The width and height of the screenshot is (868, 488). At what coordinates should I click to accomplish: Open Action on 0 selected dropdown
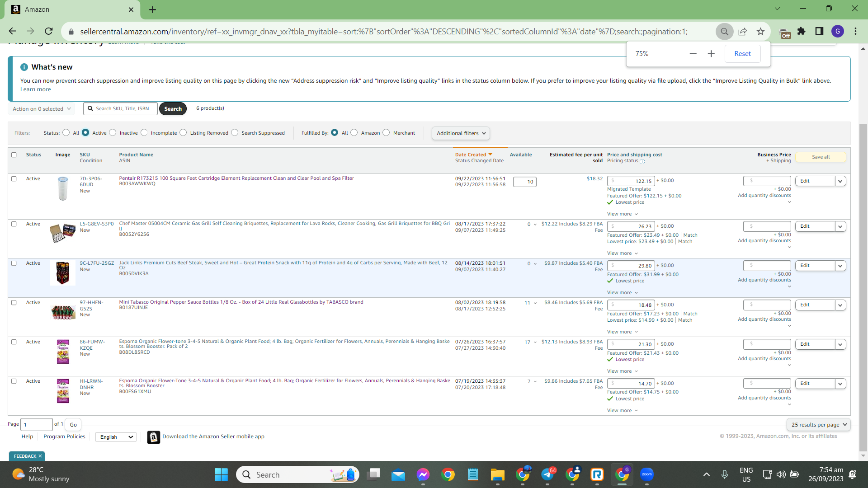(41, 109)
